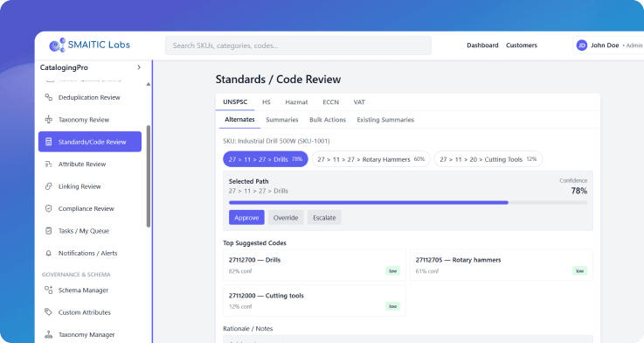Click the Standards/Code Review document icon

coord(48,142)
